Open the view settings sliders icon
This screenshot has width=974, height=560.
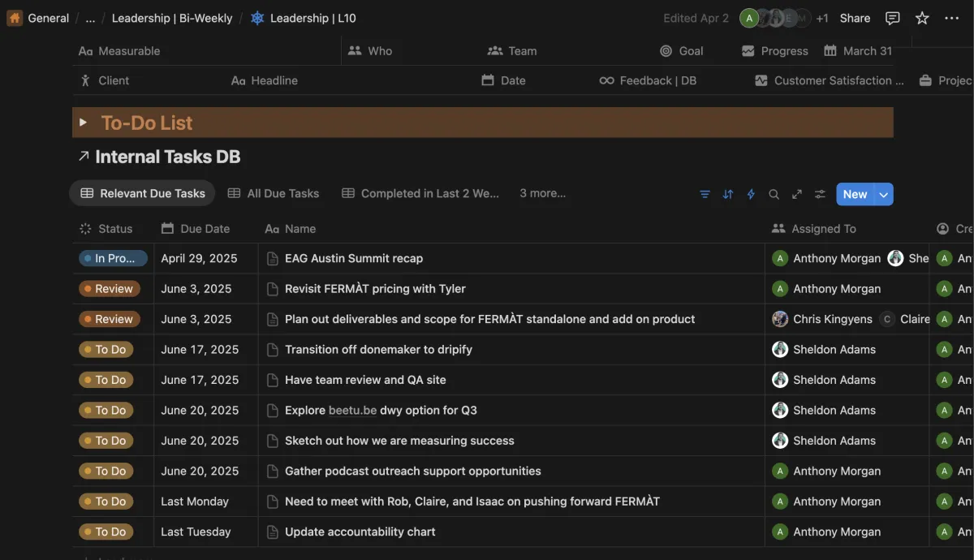click(820, 194)
